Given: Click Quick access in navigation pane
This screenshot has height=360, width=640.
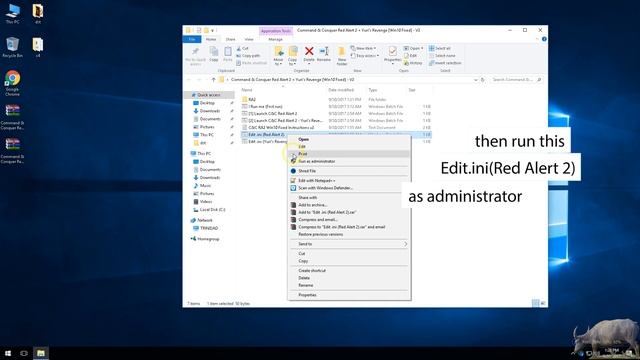Looking at the screenshot, I should coord(209,95).
